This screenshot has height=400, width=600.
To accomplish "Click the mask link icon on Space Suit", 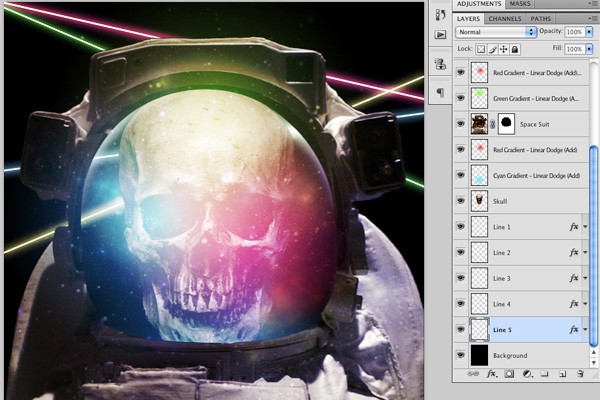I will tap(492, 124).
